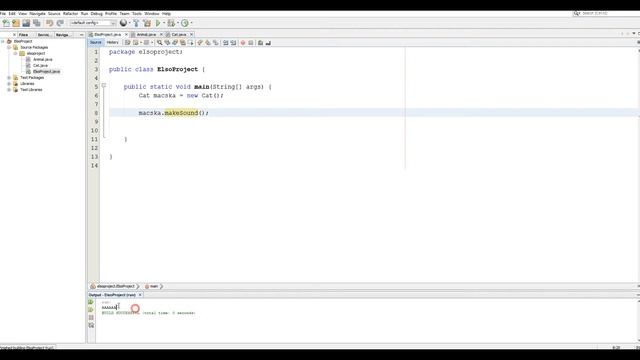Select Animal.java in project tree
The width and height of the screenshot is (640, 360).
tap(42, 60)
